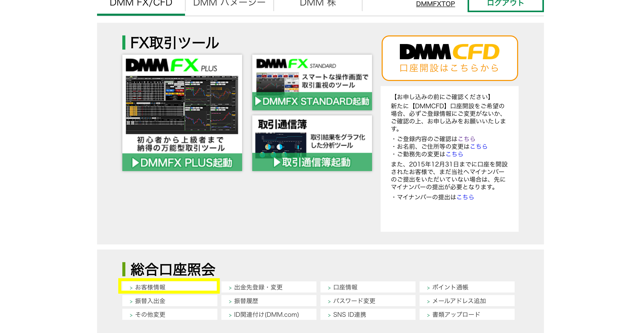Click the DMM FX STANDARD logo
Image resolution: width=644 pixels, height=333 pixels.
(296, 64)
